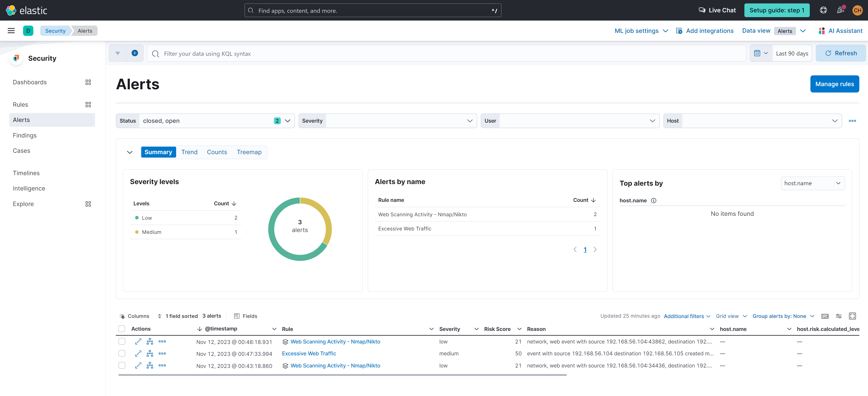Open the help menu icon
Screen dimensions: 868x396
(x=823, y=10)
